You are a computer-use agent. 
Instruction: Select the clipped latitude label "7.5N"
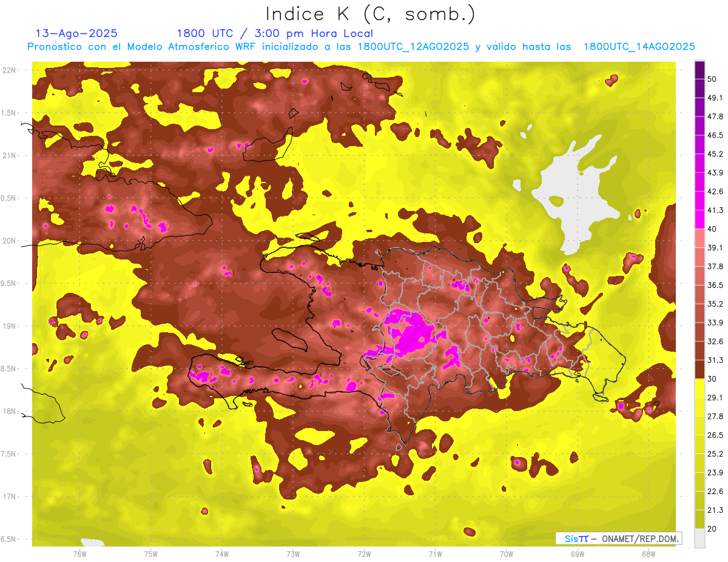click(x=9, y=455)
